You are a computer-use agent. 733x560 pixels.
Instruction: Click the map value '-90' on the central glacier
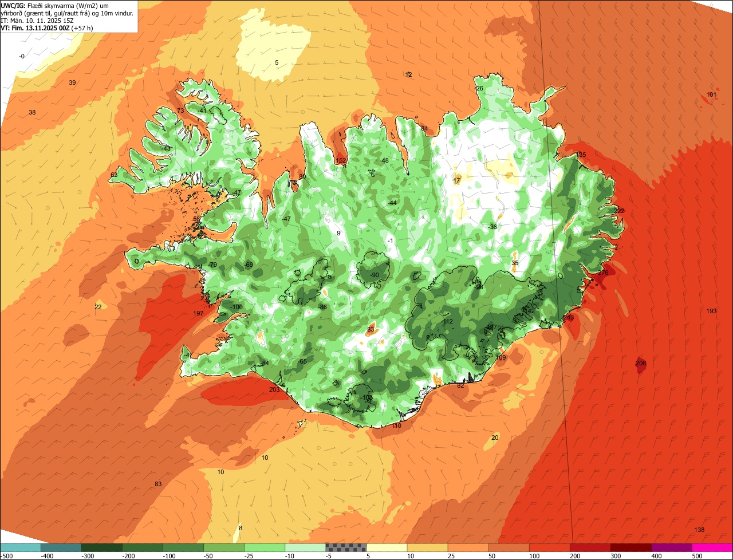click(374, 275)
